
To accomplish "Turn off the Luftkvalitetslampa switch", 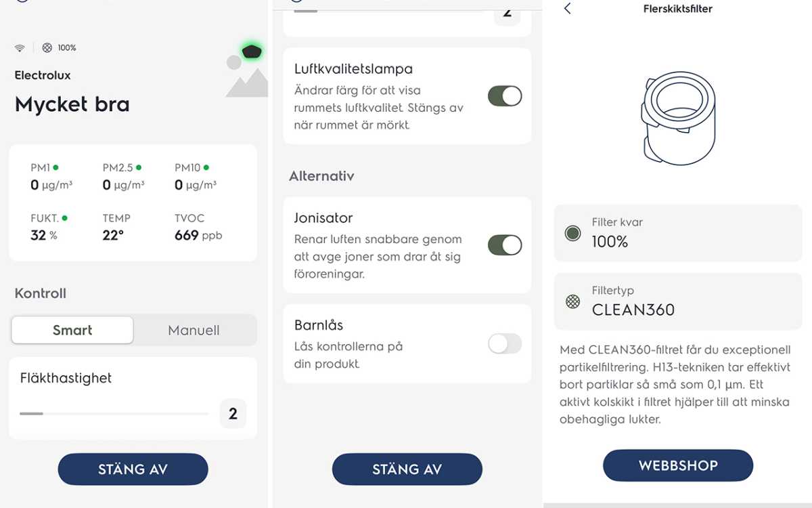I will [x=505, y=96].
